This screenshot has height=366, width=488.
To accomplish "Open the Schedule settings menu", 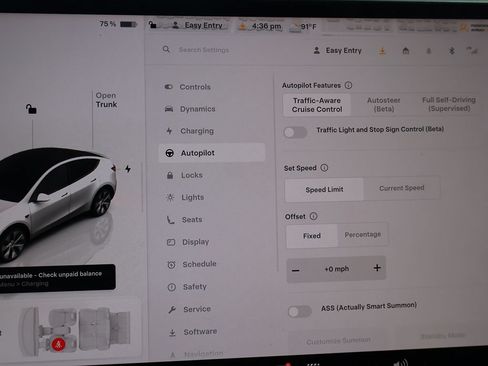I will click(x=199, y=264).
